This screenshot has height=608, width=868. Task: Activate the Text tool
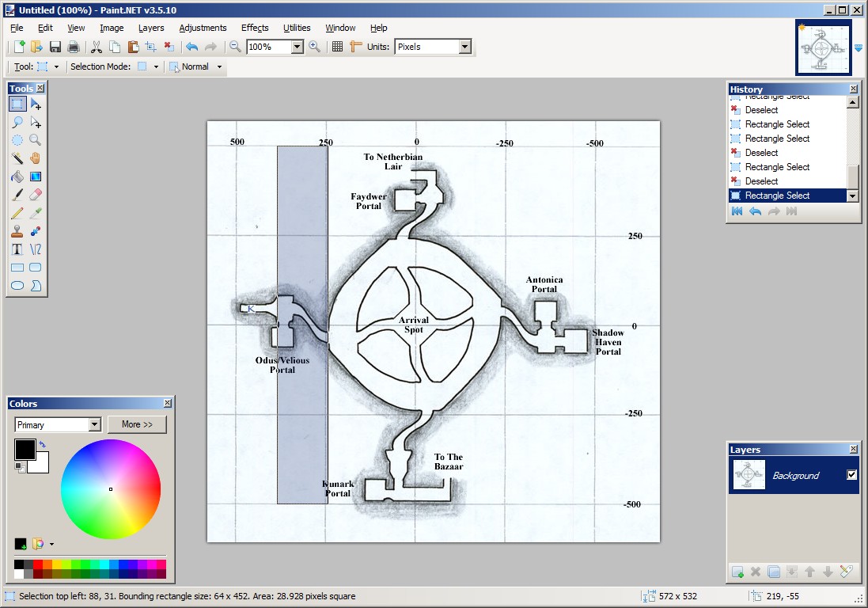[x=17, y=249]
